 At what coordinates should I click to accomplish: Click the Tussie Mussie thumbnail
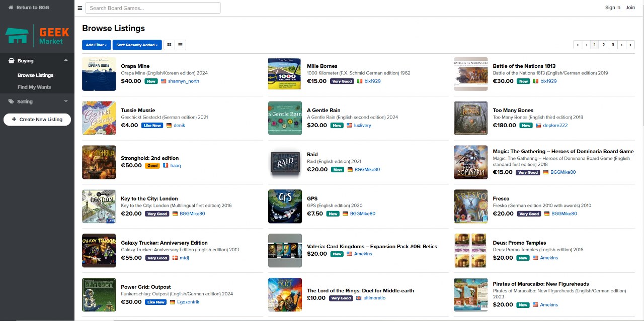coord(99,118)
